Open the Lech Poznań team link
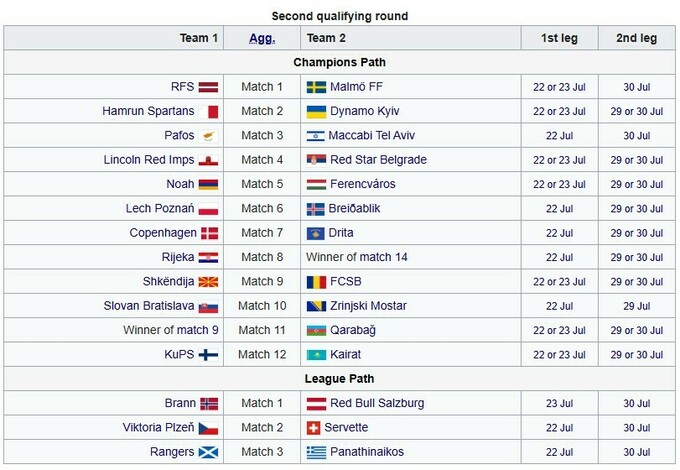This screenshot has height=470, width=680. click(x=160, y=208)
